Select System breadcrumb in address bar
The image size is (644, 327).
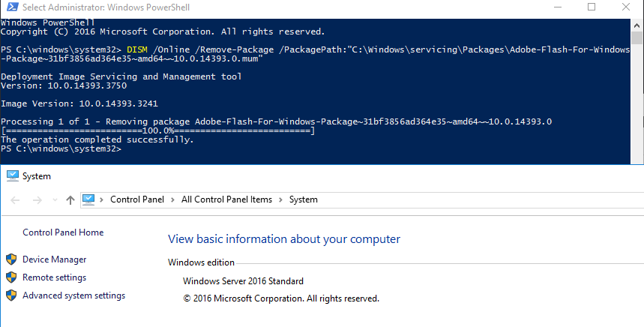[303, 199]
